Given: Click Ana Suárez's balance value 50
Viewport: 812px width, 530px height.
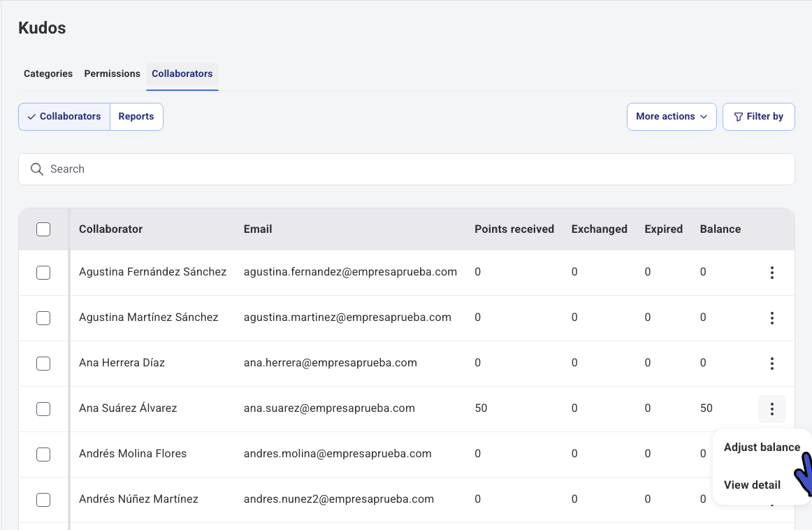Looking at the screenshot, I should tap(706, 408).
